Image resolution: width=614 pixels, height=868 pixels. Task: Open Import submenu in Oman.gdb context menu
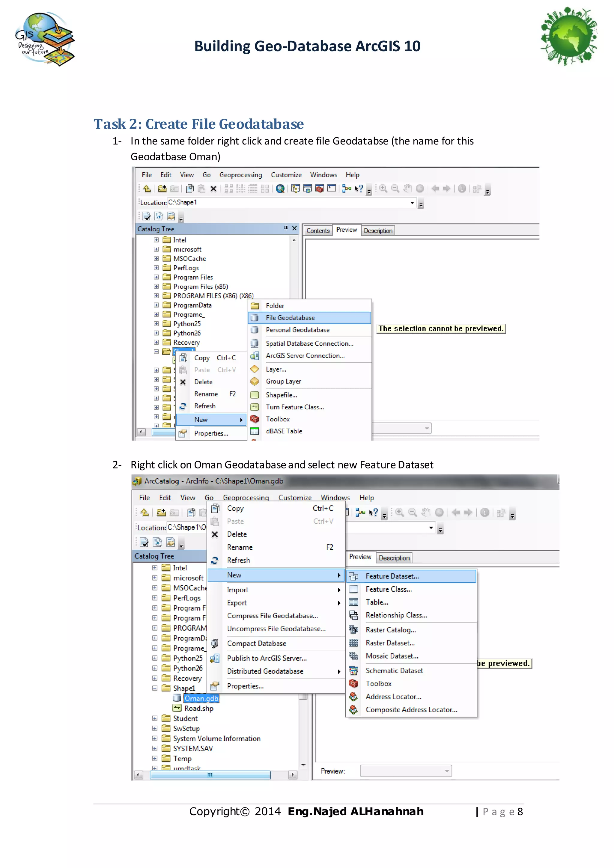point(277,590)
